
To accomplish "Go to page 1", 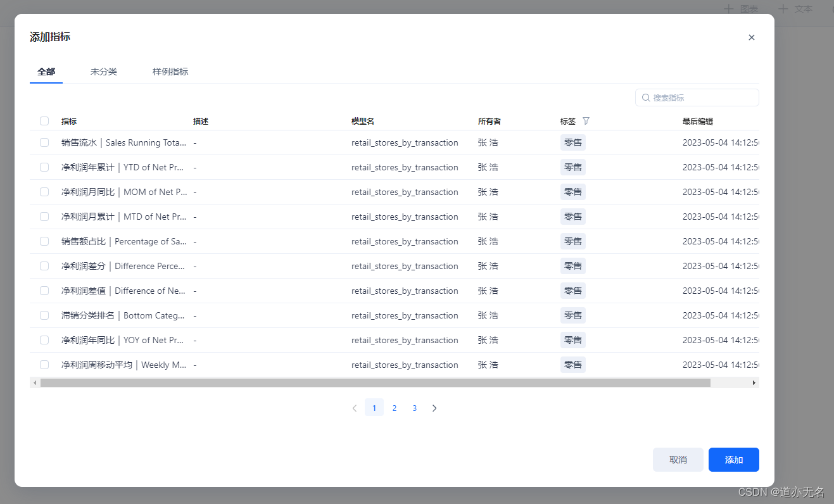I will click(374, 408).
